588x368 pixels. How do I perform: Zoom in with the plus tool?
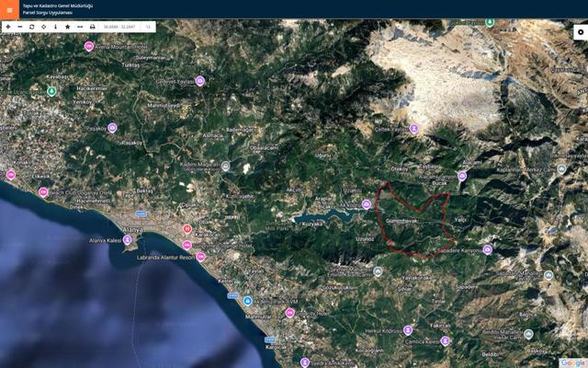click(8, 27)
